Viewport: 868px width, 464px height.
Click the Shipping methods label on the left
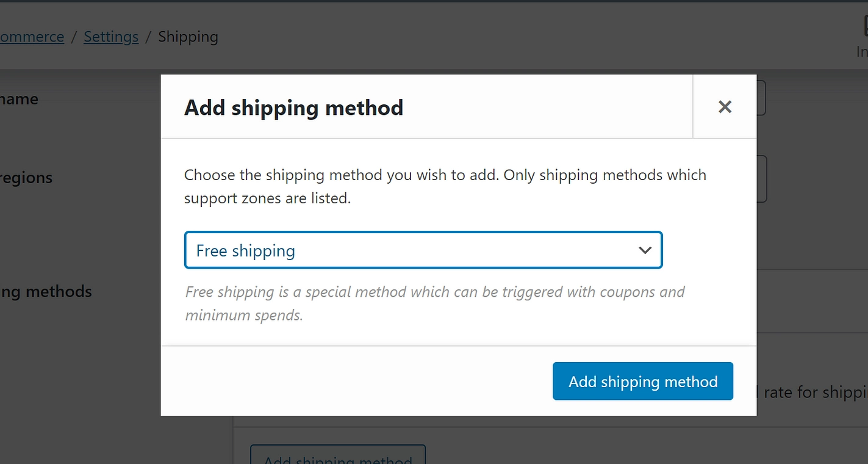[x=46, y=292]
